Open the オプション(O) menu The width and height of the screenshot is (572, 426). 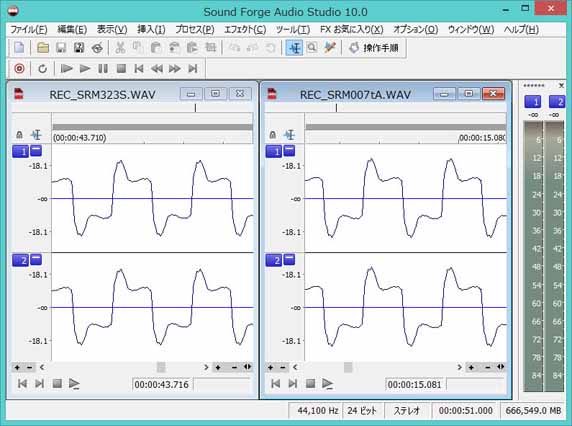(x=416, y=30)
